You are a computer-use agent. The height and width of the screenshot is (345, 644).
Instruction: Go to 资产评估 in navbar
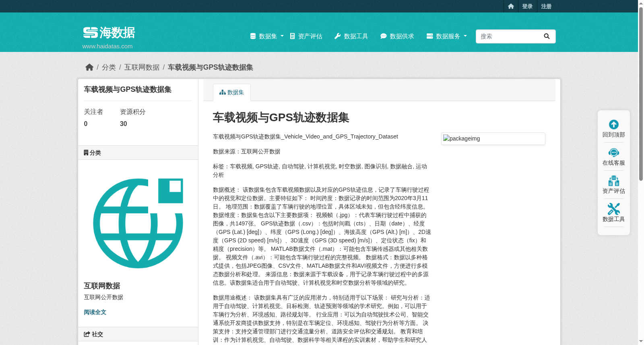(x=306, y=36)
